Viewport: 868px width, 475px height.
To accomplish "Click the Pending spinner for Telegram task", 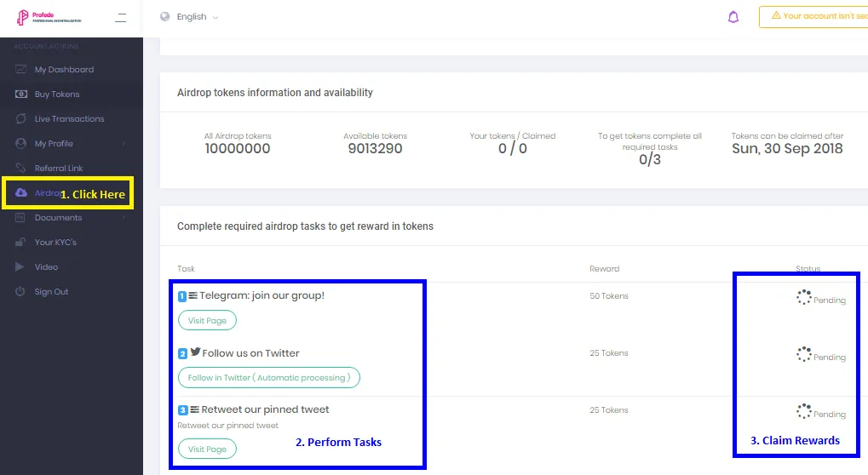I will tap(804, 297).
